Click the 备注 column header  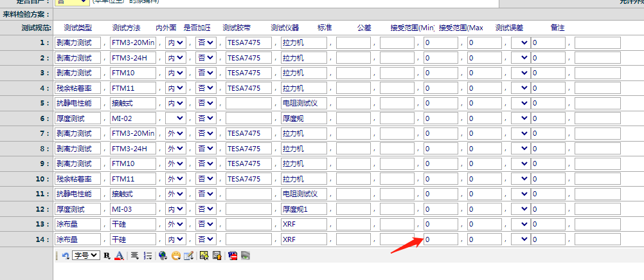click(x=557, y=28)
